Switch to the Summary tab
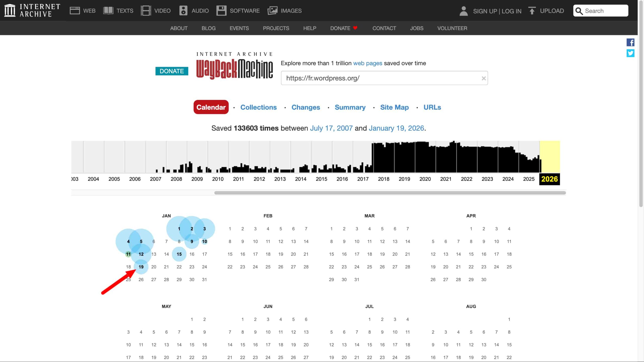This screenshot has width=644, height=362. [x=350, y=107]
